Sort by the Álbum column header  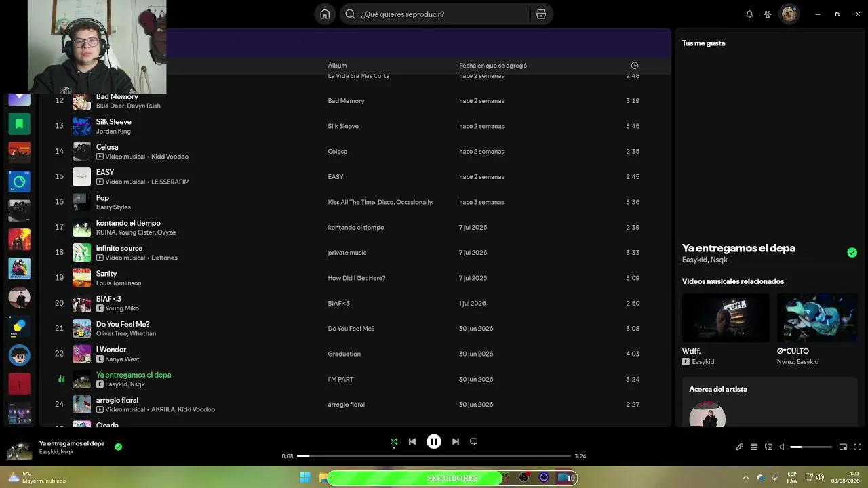tap(337, 66)
